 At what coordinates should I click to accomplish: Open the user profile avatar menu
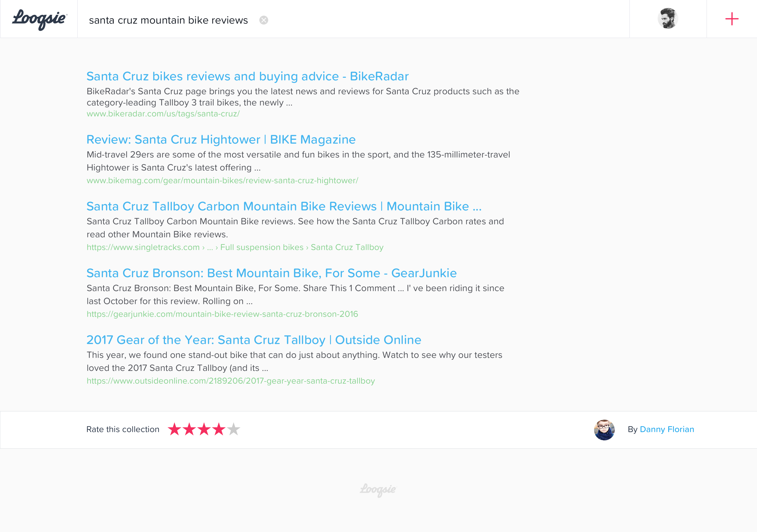tap(668, 19)
